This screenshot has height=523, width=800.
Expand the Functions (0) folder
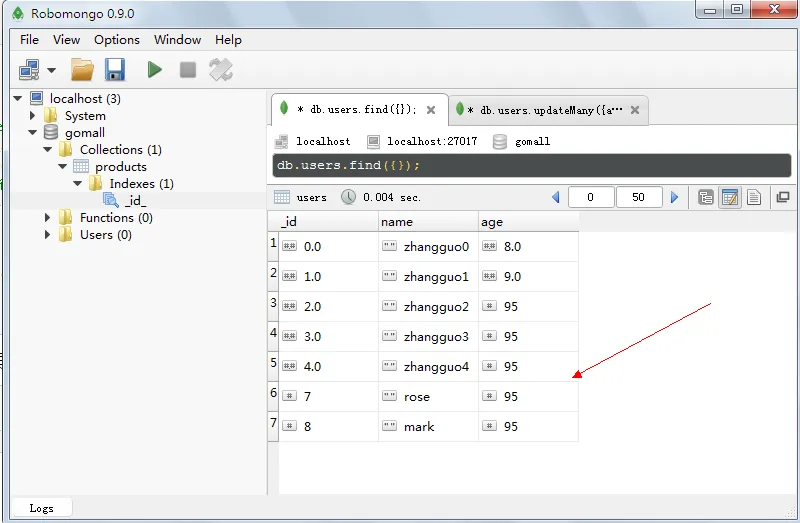(x=47, y=217)
